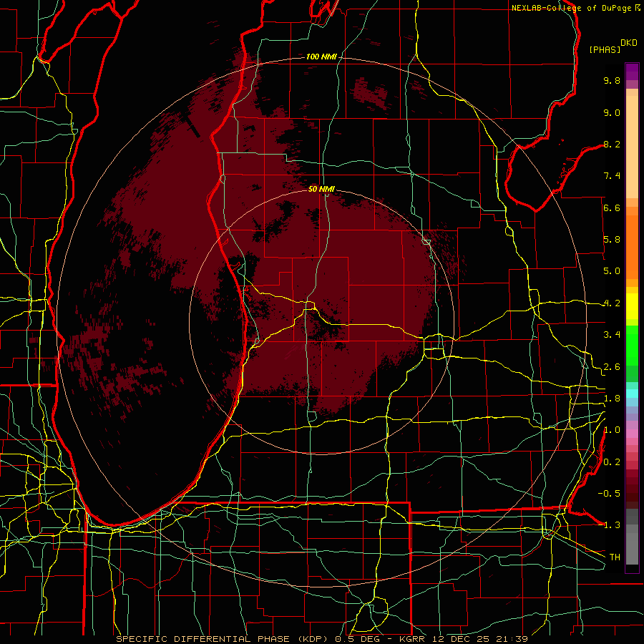The image size is (644, 644).
Task: Click the bright green segment of the color bar
Action: 632,344
